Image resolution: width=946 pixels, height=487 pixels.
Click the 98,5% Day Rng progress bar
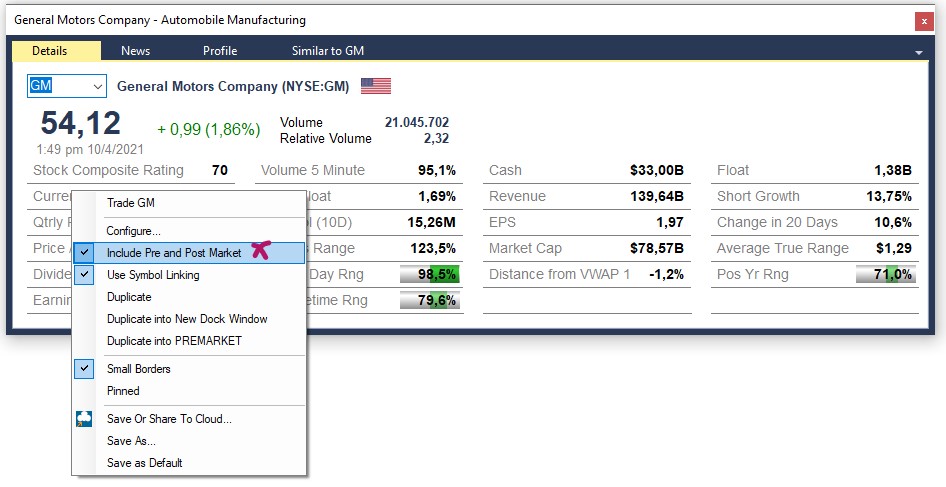click(429, 274)
